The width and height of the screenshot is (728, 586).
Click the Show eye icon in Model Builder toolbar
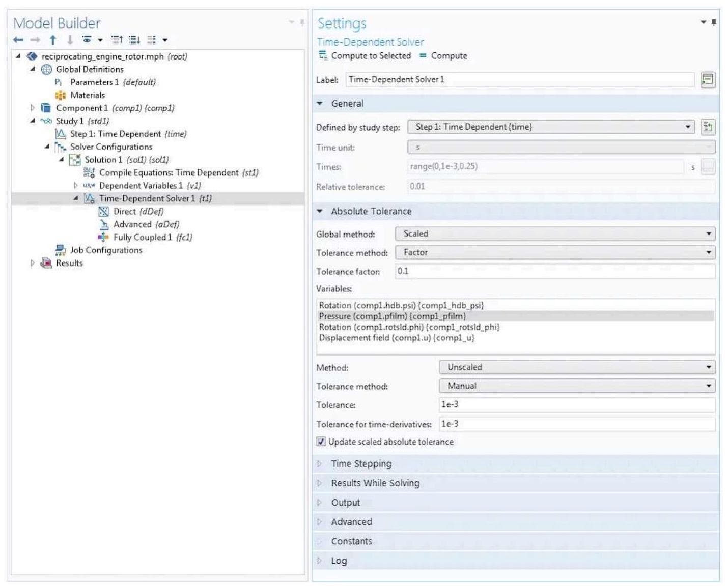(87, 40)
